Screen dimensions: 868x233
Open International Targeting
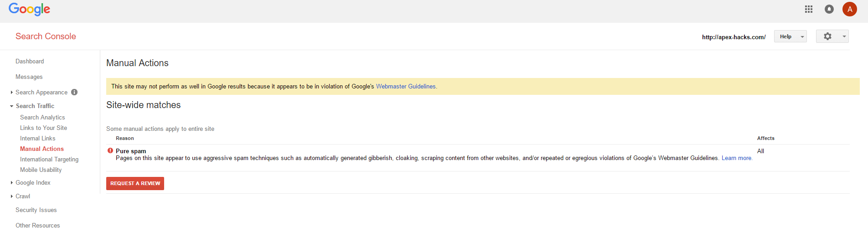[49, 159]
